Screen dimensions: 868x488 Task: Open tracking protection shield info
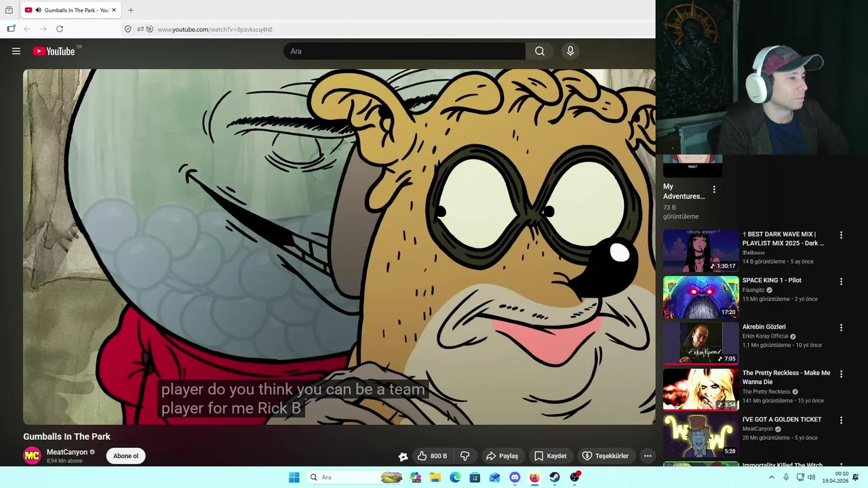127,29
